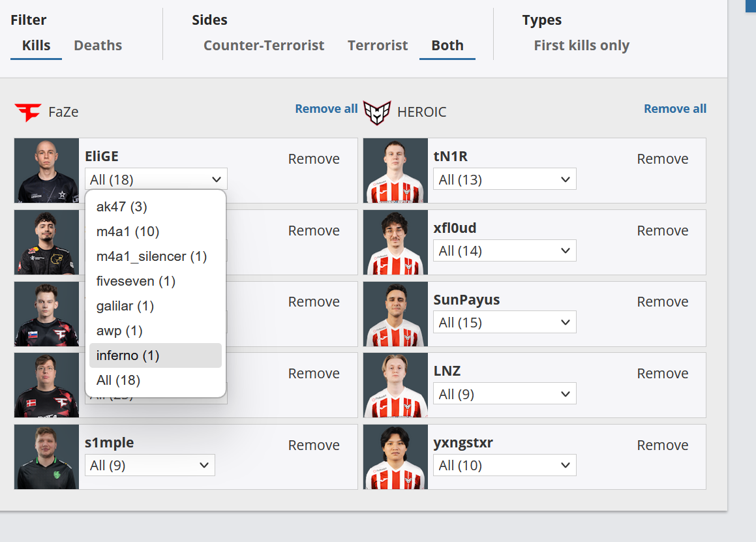This screenshot has height=542, width=756.
Task: Click s1mple's player photo
Action: (x=46, y=457)
